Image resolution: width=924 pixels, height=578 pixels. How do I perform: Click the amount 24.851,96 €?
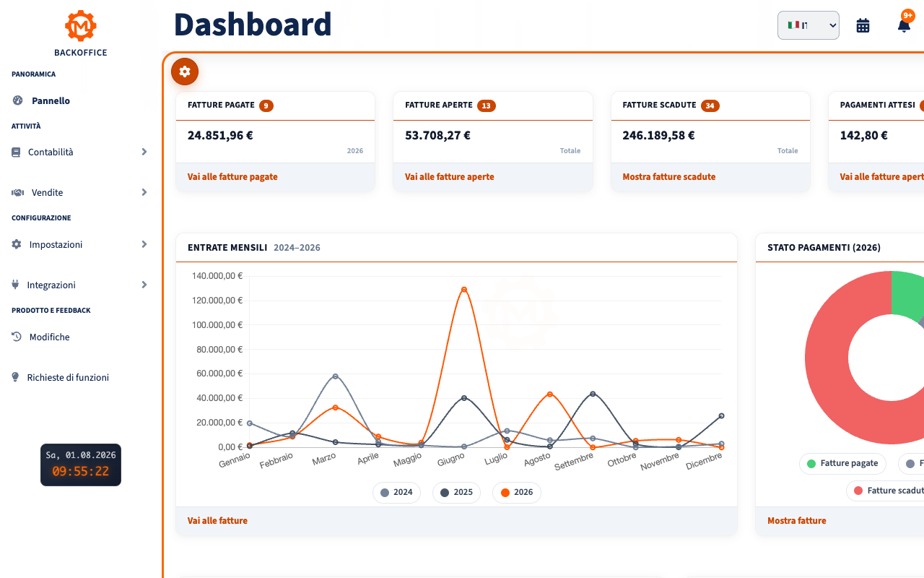(220, 135)
